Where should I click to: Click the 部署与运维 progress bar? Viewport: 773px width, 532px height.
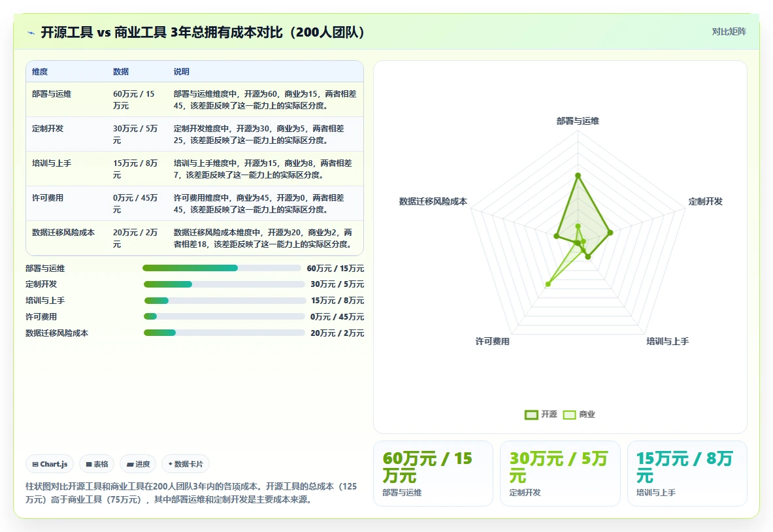tap(222, 268)
